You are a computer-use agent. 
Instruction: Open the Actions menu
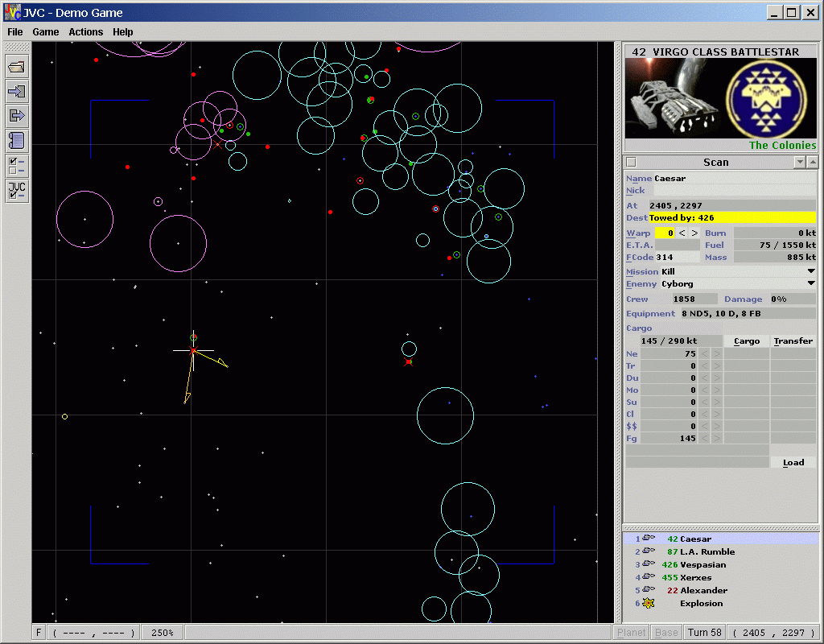tap(85, 32)
